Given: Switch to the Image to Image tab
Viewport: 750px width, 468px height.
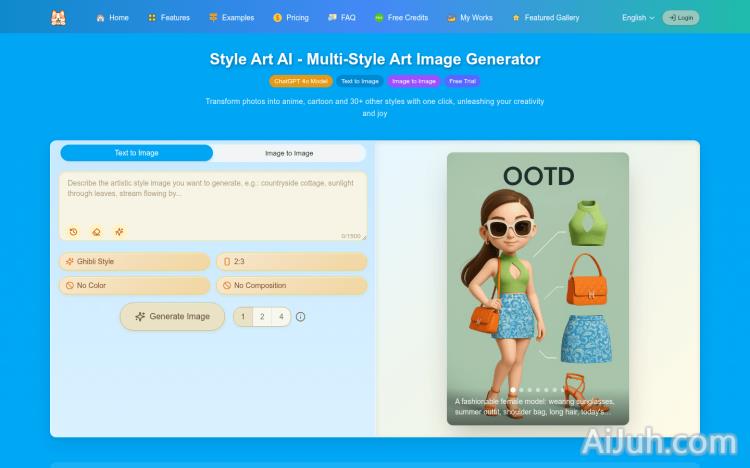Looking at the screenshot, I should pyautogui.click(x=289, y=153).
